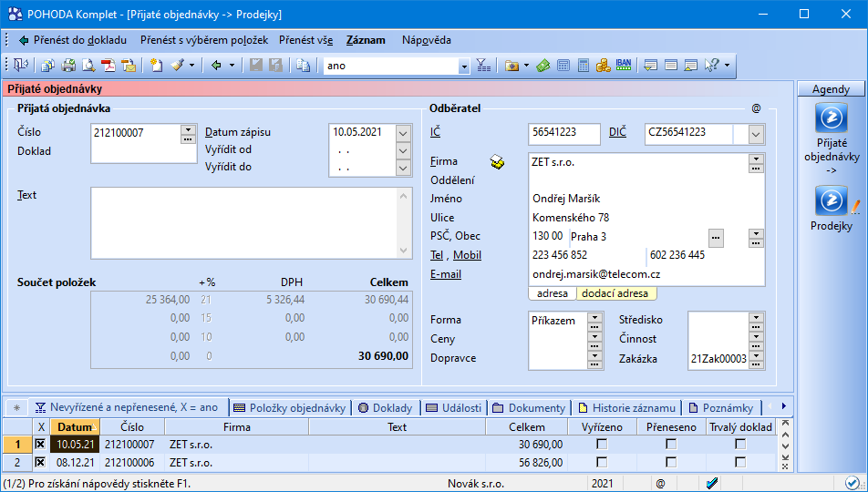868x492 pixels.
Task: Open the Záznam menu
Action: pos(366,40)
